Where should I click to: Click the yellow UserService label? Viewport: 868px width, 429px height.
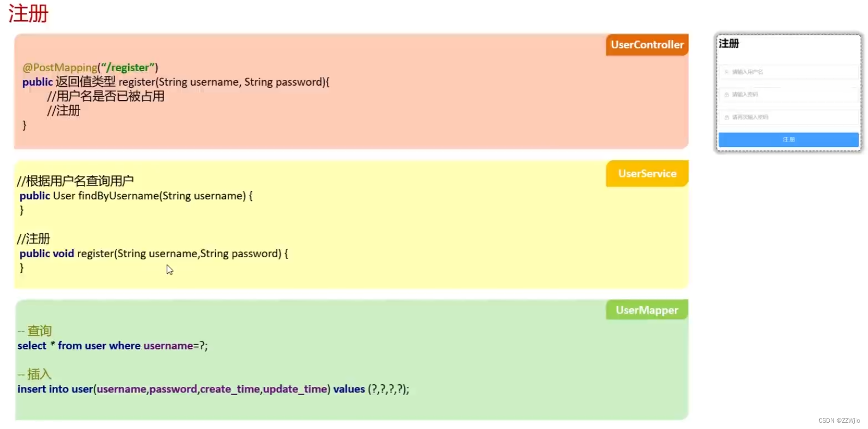[x=646, y=173]
